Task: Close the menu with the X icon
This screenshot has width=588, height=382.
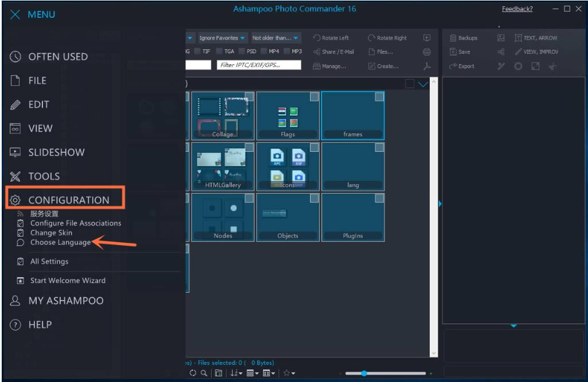Action: point(15,15)
